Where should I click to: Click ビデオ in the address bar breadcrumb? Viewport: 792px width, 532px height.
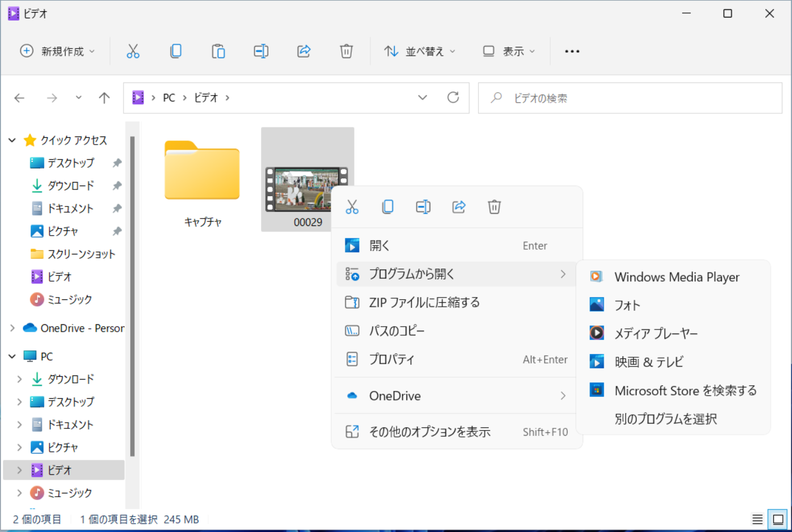point(206,98)
